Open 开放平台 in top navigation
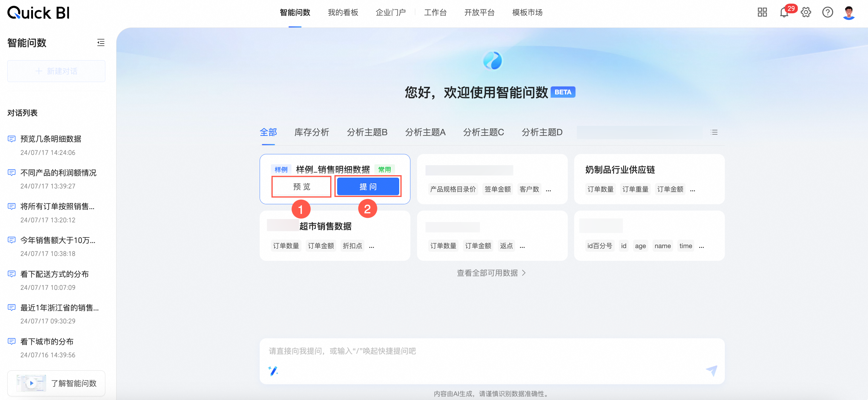 479,12
